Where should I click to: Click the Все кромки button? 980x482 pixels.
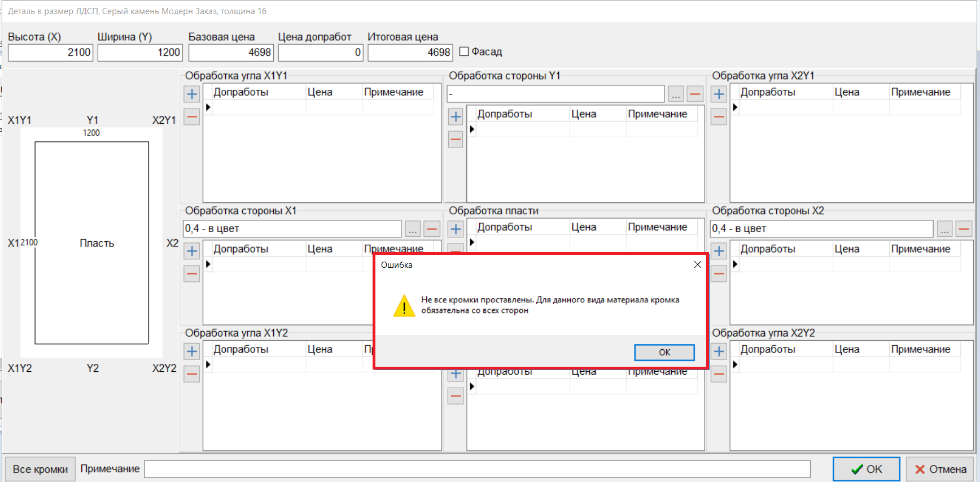tap(40, 469)
